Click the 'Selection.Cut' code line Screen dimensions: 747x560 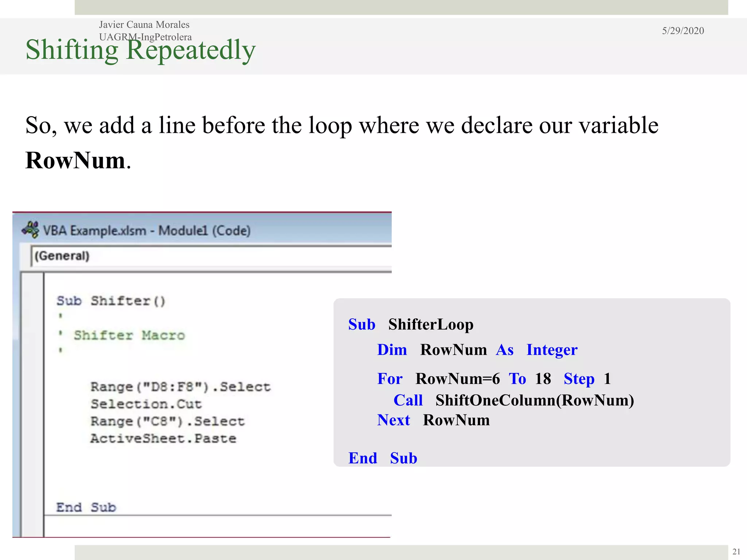click(146, 404)
